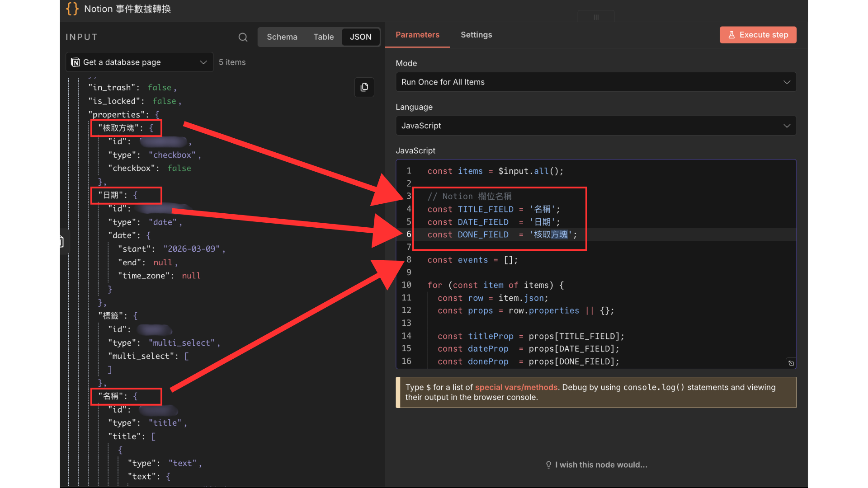The image size is (868, 488).
Task: Click the copy JSON icon button
Action: 364,87
